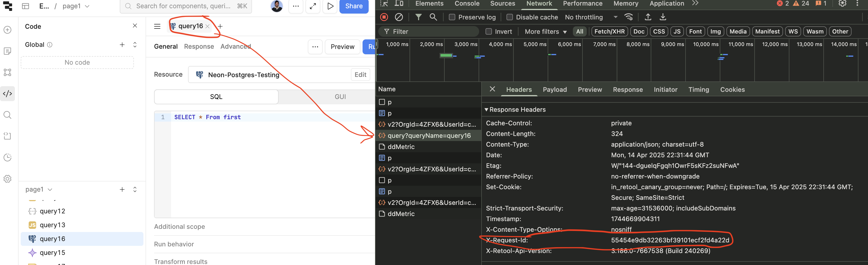Open the header more options ellipsis
The height and width of the screenshot is (265, 868).
click(x=296, y=6)
